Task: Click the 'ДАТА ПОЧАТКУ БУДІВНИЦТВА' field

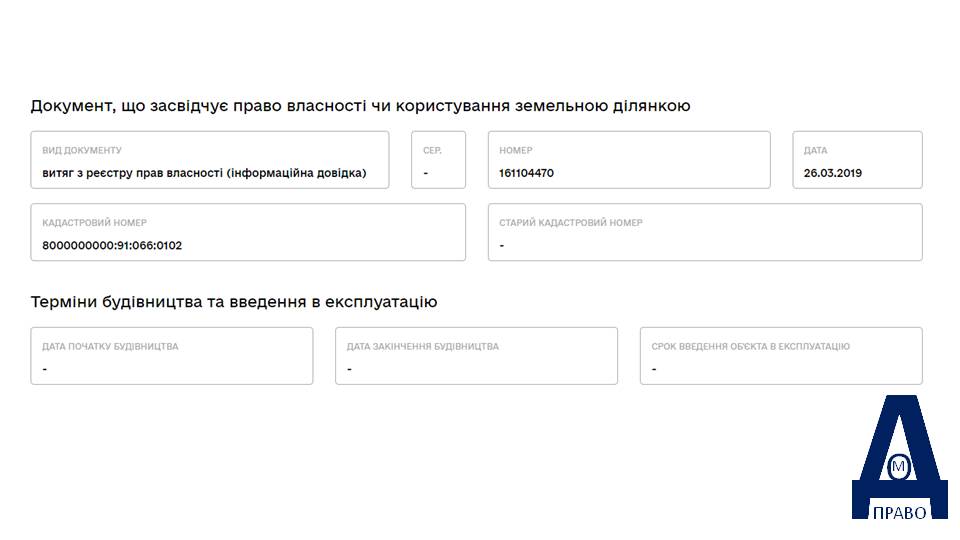Action: point(172,356)
